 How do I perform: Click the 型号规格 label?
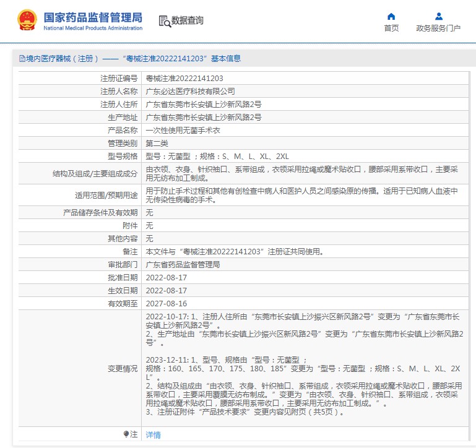(123, 157)
